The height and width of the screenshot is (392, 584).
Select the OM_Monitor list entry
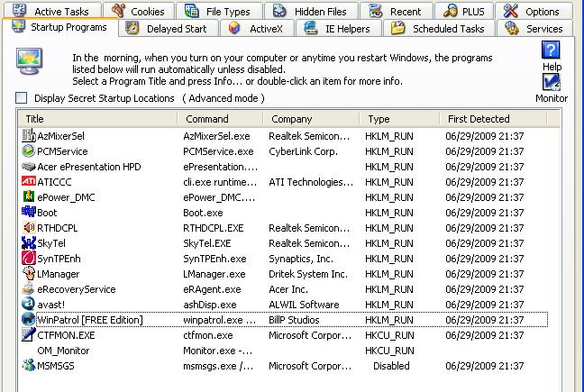pos(63,351)
